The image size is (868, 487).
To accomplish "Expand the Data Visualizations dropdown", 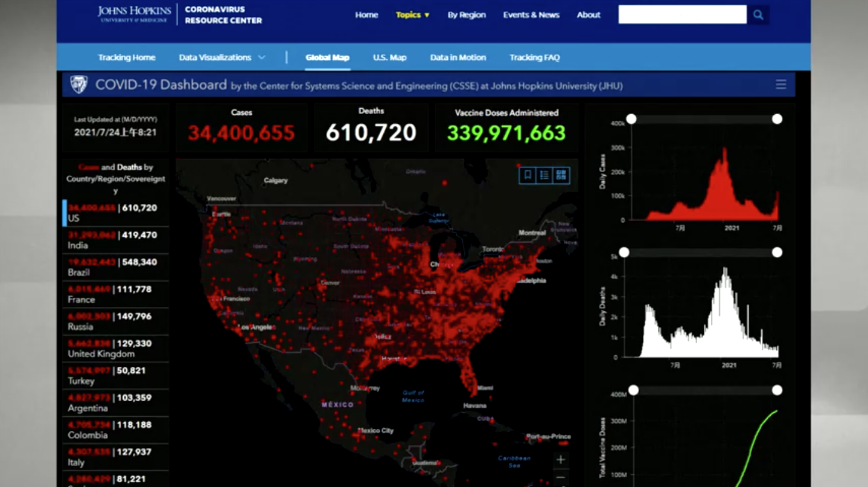I will pos(222,57).
